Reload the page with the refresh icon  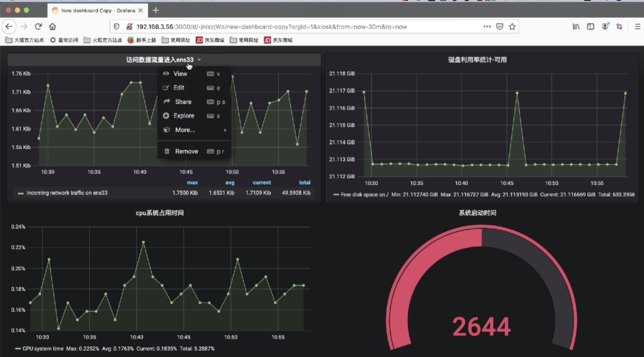tap(38, 26)
